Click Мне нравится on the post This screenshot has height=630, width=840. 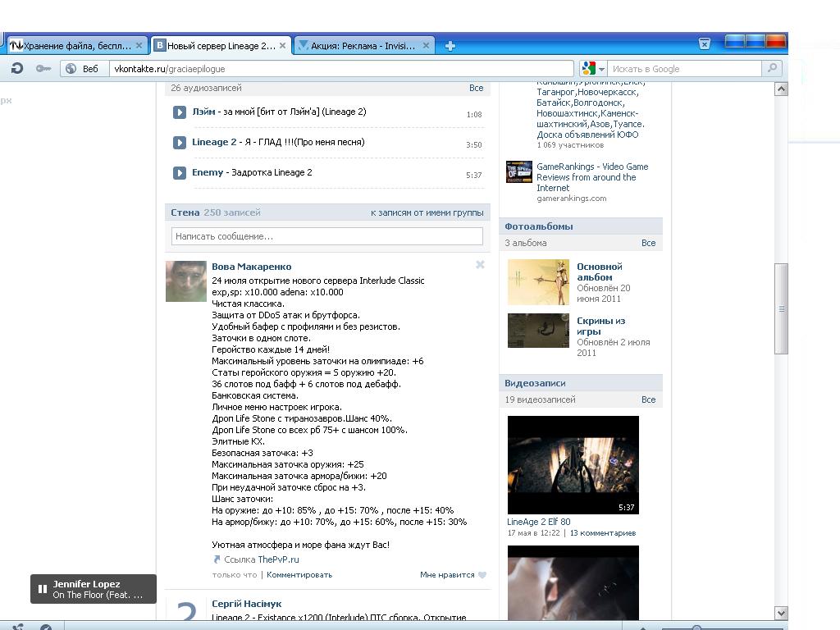click(x=447, y=575)
